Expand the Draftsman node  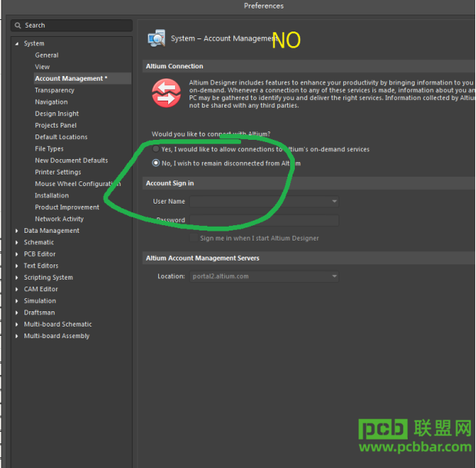17,313
